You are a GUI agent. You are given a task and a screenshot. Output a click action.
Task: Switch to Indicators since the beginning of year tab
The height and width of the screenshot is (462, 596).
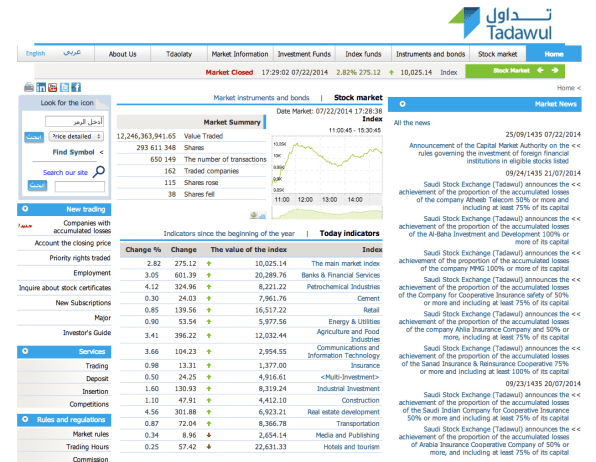(229, 233)
